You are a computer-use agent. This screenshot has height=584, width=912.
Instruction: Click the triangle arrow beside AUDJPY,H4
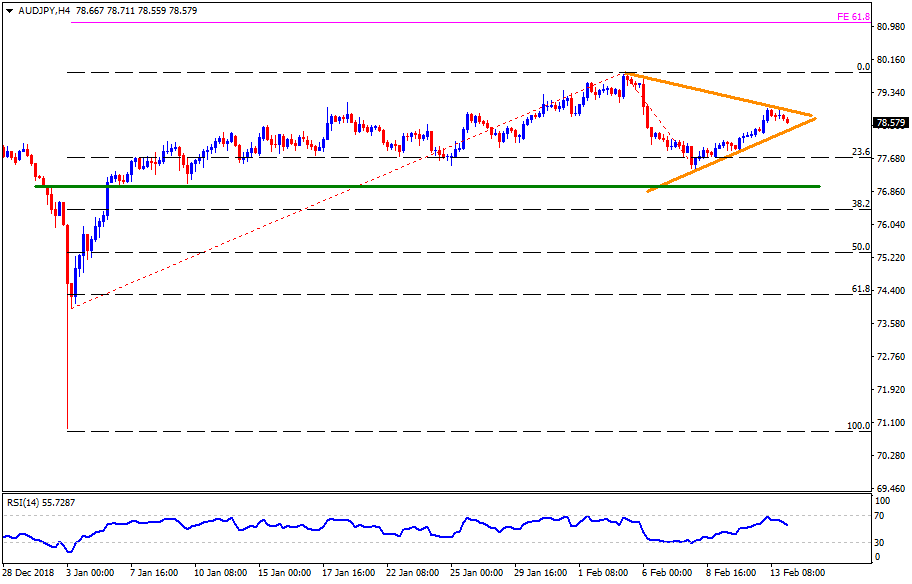point(8,9)
